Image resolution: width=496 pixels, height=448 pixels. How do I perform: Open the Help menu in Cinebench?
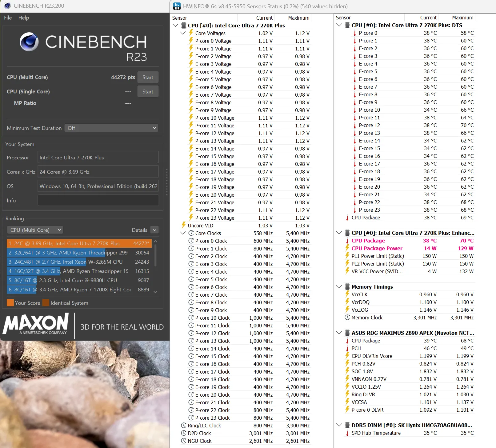[x=24, y=18]
